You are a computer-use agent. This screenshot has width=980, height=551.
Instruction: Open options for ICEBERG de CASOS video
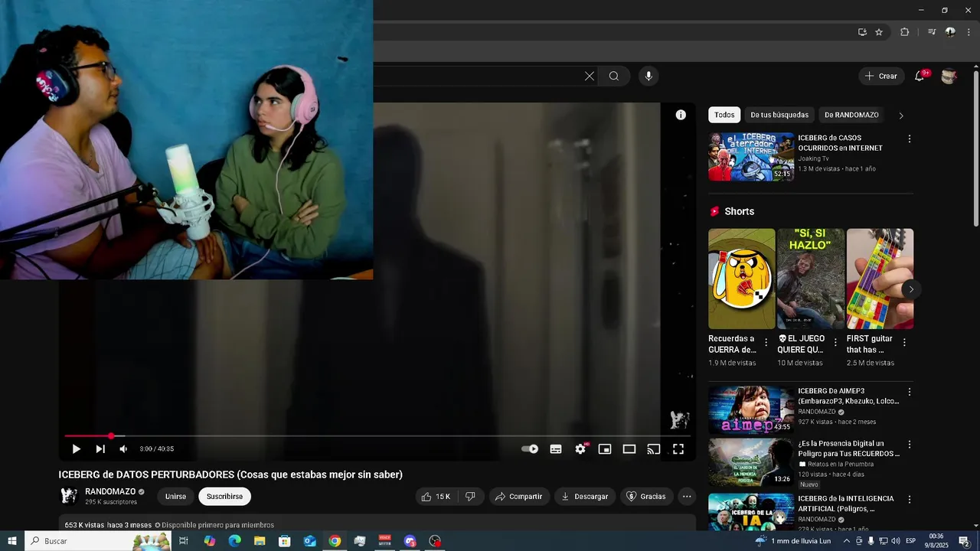pos(910,139)
